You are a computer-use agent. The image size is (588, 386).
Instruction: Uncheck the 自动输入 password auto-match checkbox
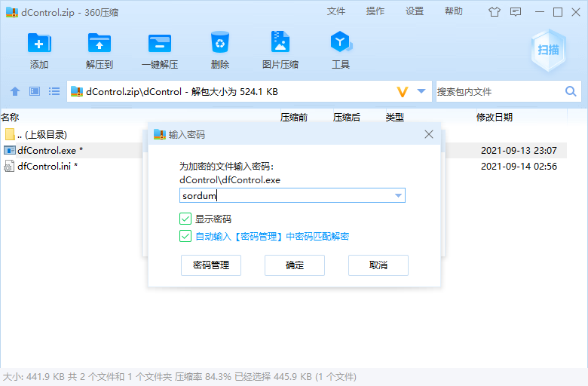(x=185, y=236)
